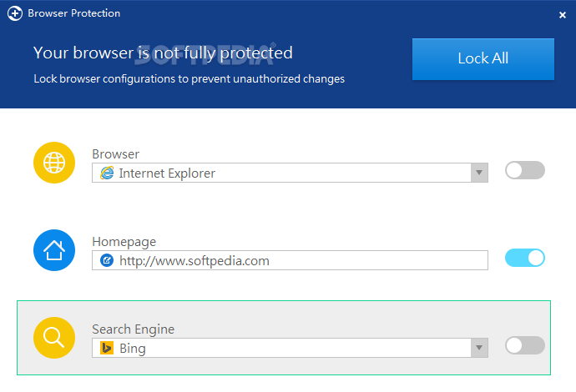The width and height of the screenshot is (576, 392).
Task: Disable the Homepage lock toggle
Action: tap(525, 258)
